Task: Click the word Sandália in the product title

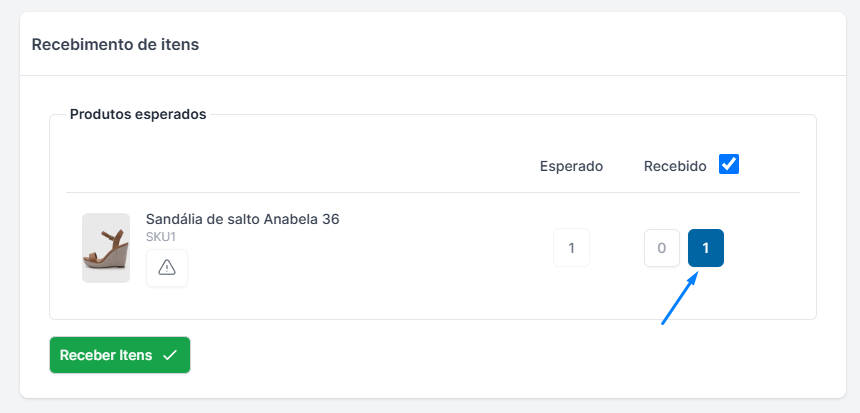Action: pyautogui.click(x=171, y=219)
